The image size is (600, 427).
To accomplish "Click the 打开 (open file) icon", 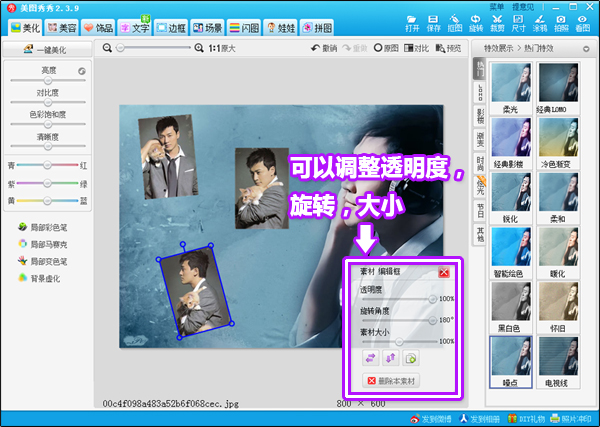I will pyautogui.click(x=413, y=23).
